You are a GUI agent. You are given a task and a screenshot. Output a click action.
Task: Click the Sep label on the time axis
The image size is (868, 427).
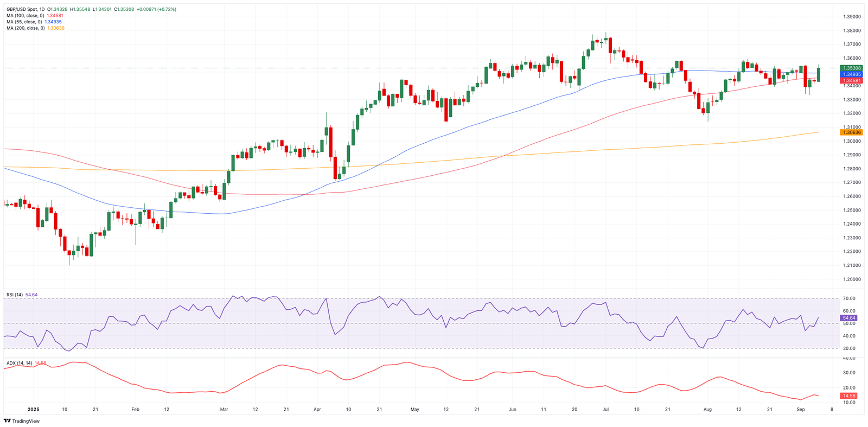(801, 410)
